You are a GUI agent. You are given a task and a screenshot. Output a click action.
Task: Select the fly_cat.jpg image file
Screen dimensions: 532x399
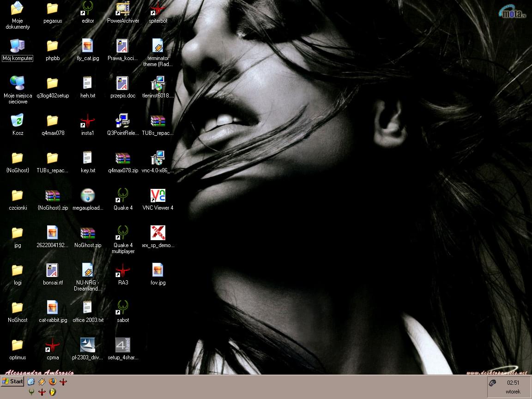coord(88,46)
